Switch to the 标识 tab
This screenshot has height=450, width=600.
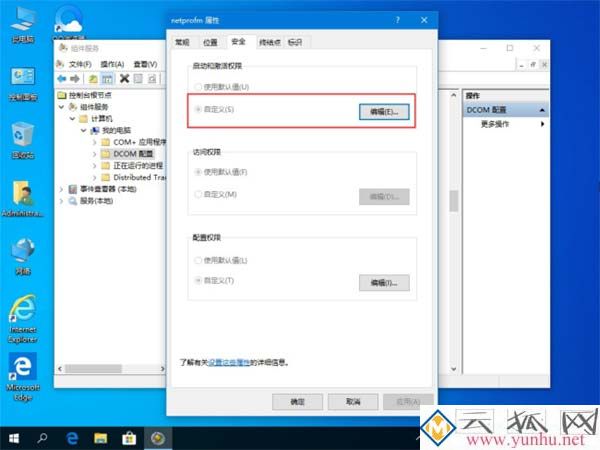tap(295, 42)
